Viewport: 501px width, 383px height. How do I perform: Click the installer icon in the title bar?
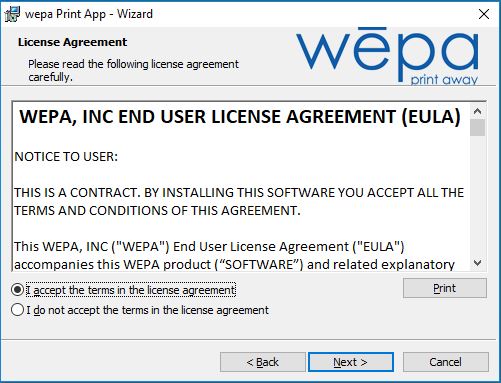tap(12, 14)
